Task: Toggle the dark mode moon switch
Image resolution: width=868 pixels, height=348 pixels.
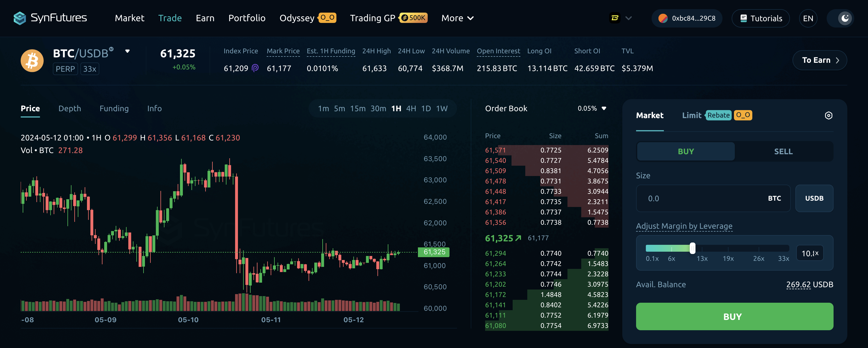Action: 845,19
